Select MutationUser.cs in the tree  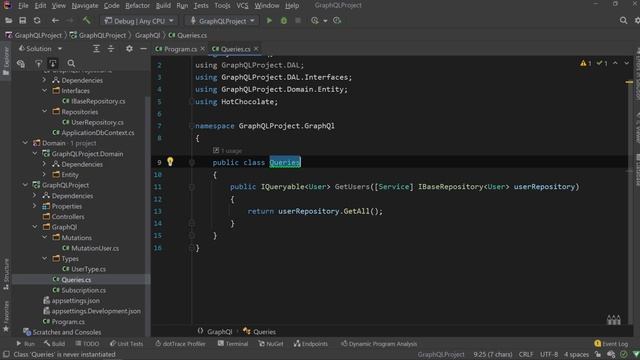(x=91, y=248)
